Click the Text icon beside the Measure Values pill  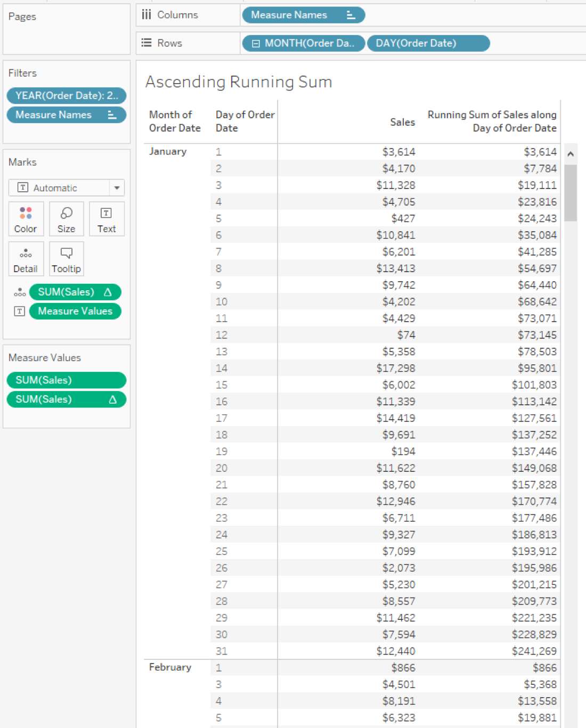point(19,311)
